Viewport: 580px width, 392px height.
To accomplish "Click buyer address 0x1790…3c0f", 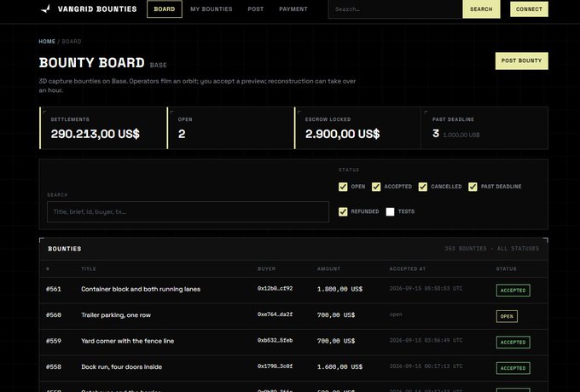I will [x=275, y=366].
